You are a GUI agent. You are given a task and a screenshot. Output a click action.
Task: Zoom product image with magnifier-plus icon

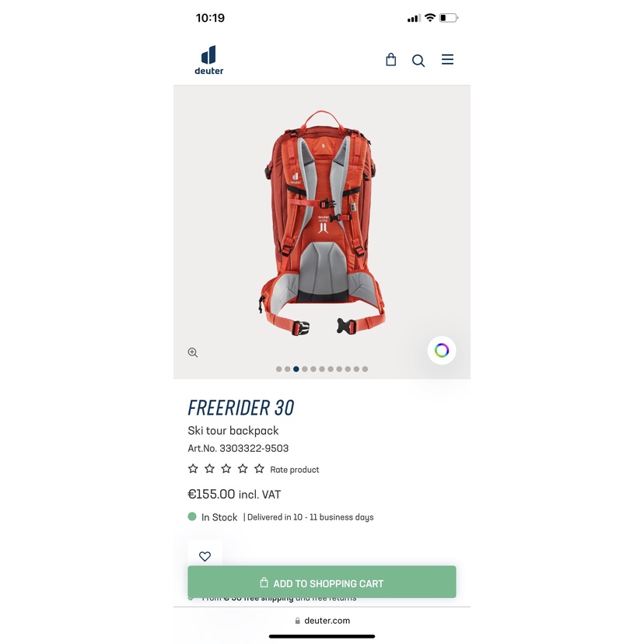coord(193,352)
